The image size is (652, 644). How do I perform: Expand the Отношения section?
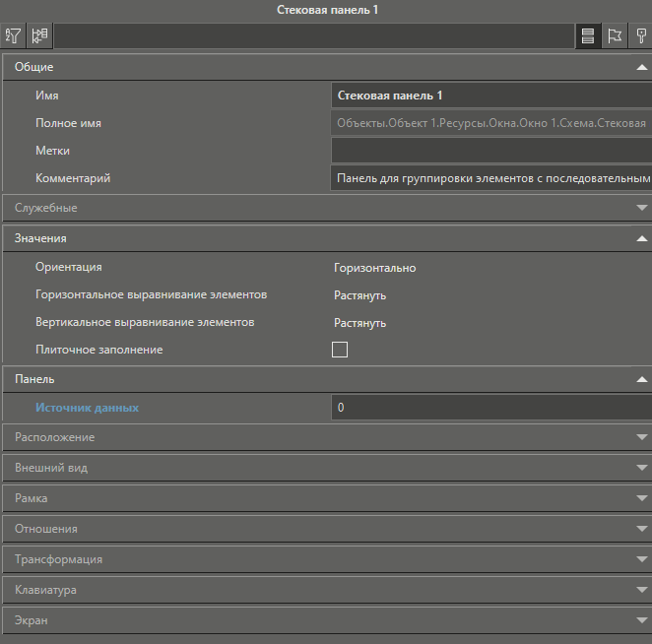click(x=641, y=529)
